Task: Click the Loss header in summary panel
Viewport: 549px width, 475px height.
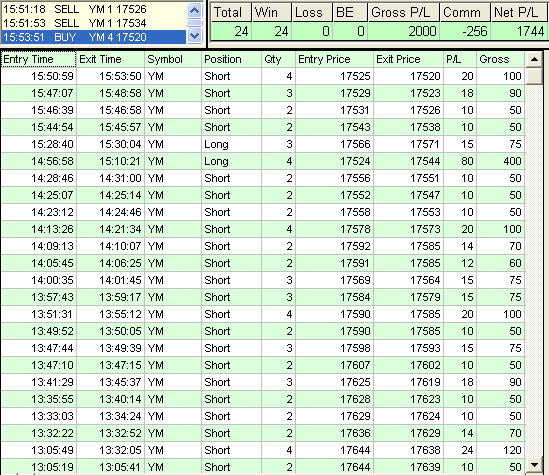Action: (x=312, y=13)
